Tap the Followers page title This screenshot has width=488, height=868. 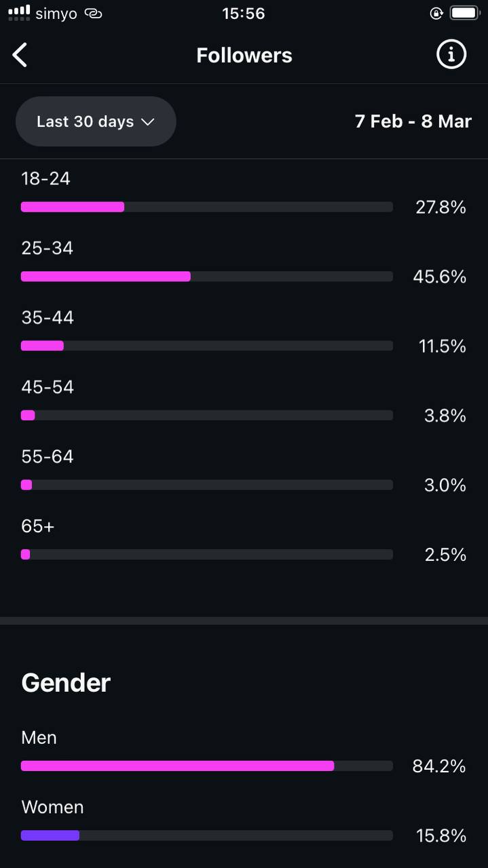click(244, 55)
